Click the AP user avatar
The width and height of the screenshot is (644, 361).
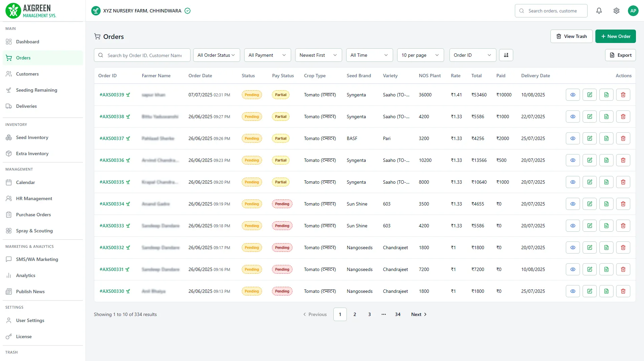pos(633,11)
